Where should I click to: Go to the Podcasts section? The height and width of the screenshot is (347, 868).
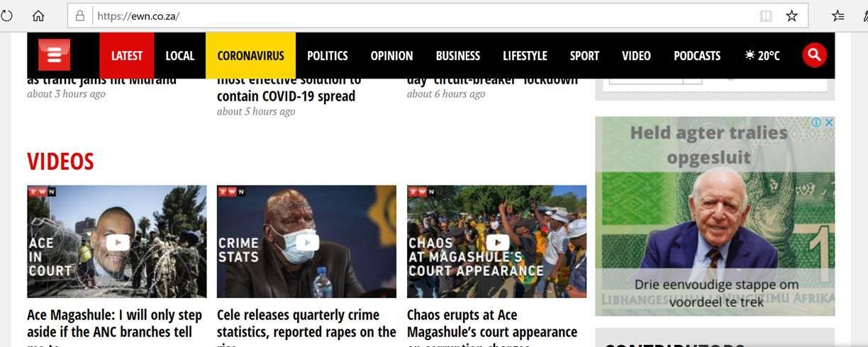click(x=697, y=55)
